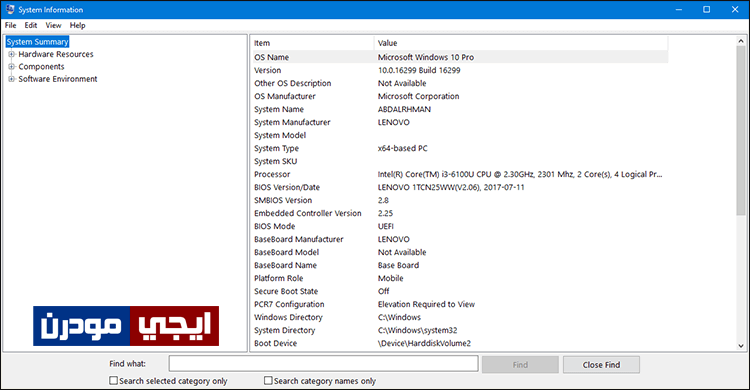Select the Secure Boot State row
The width and height of the screenshot is (750, 390).
[x=460, y=291]
